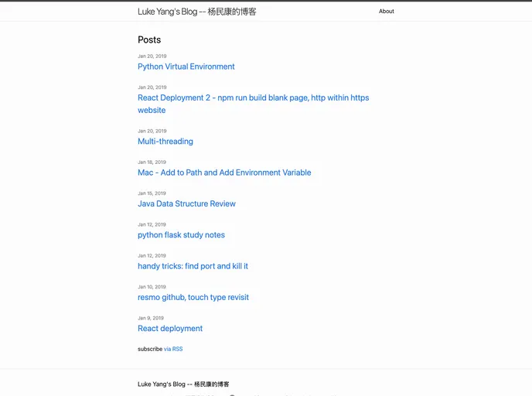Screen dimensions: 532x396
Task: Subscribe via RSS link
Action: coord(173,349)
